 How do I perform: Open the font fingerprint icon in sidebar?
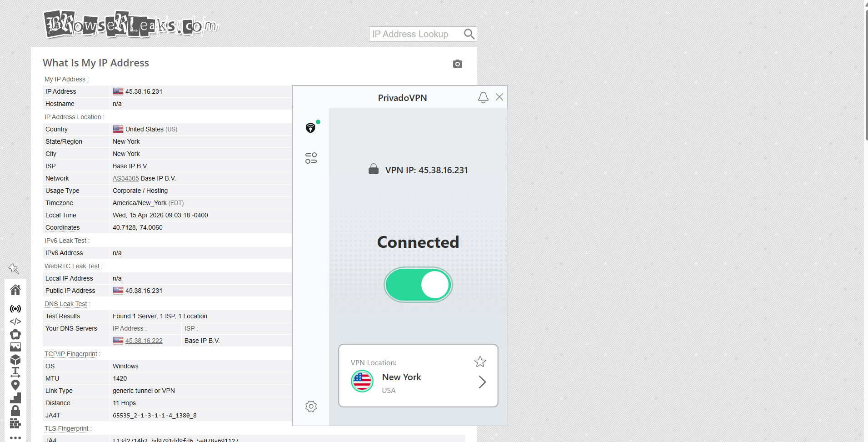[x=15, y=372]
